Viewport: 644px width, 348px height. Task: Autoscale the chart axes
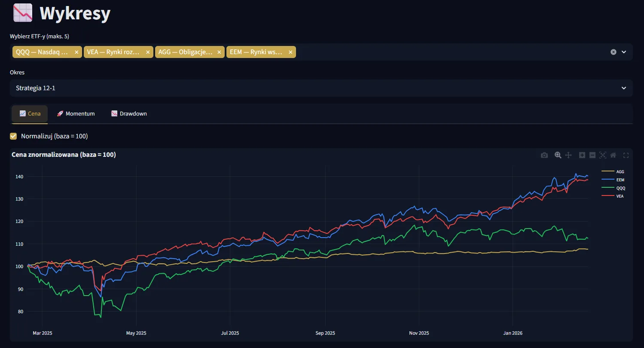[x=603, y=155]
